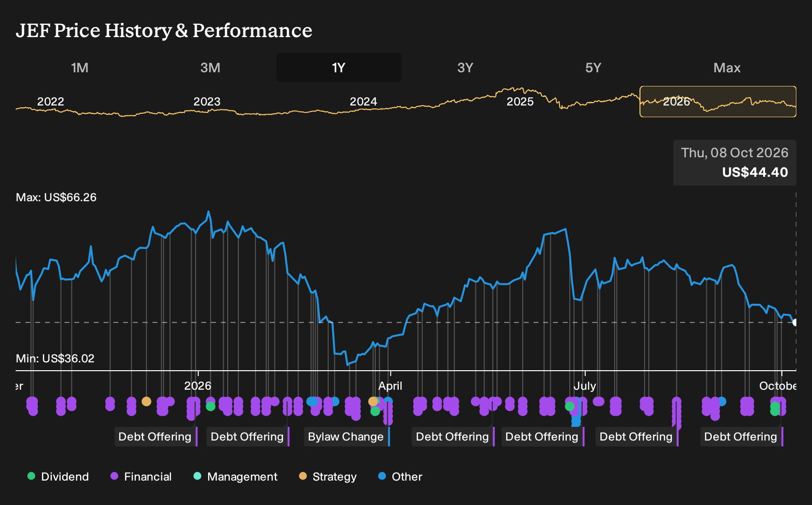Show the 5Y price range
The width and height of the screenshot is (812, 505).
[593, 67]
